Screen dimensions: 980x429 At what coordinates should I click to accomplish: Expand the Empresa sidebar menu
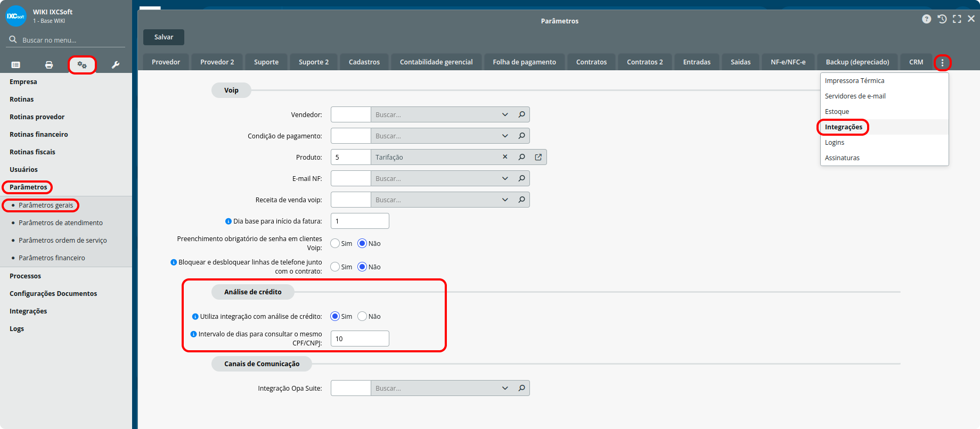(x=23, y=81)
